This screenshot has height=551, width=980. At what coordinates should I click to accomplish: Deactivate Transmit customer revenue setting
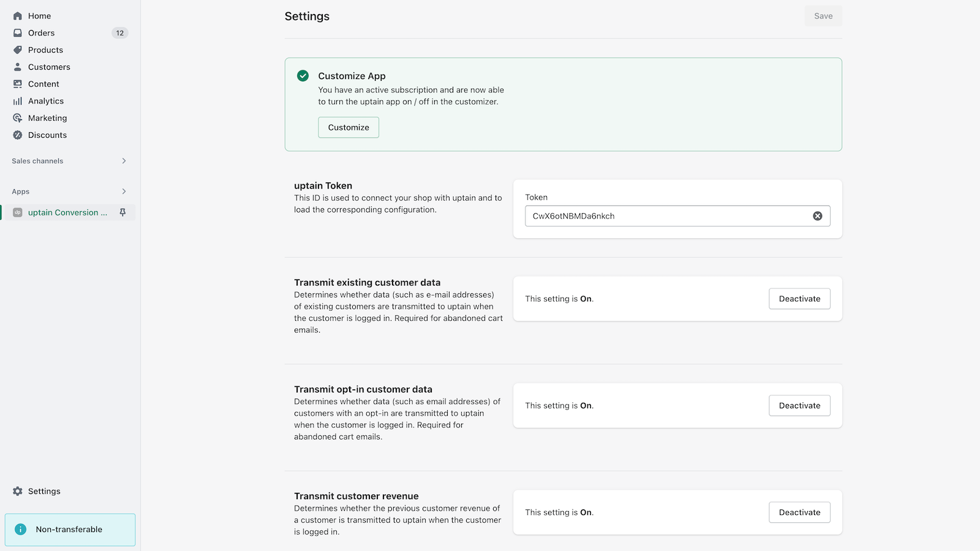pos(799,512)
